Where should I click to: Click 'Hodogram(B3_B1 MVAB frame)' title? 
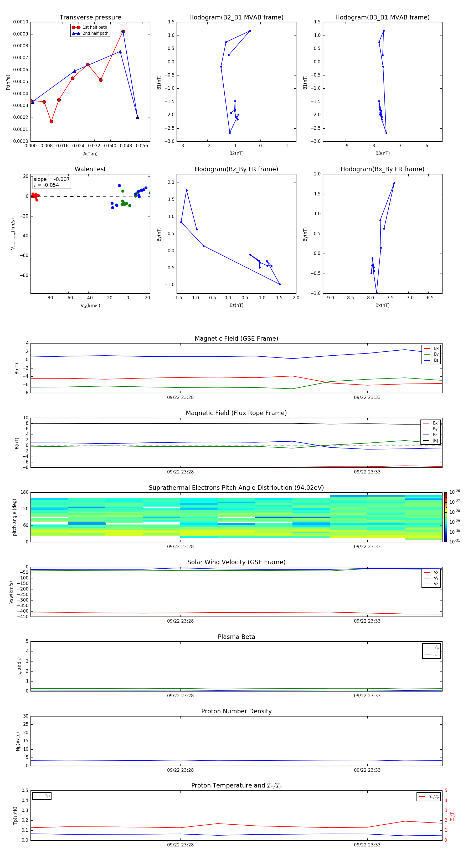coord(382,18)
